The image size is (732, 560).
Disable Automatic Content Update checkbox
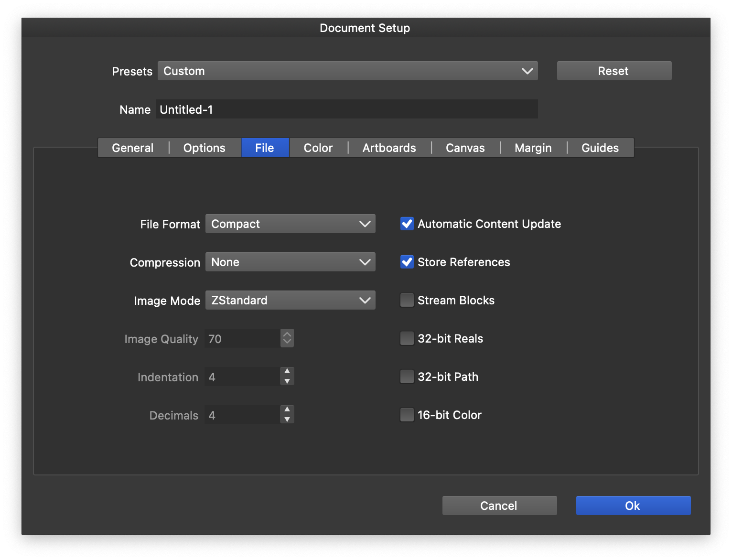click(407, 224)
